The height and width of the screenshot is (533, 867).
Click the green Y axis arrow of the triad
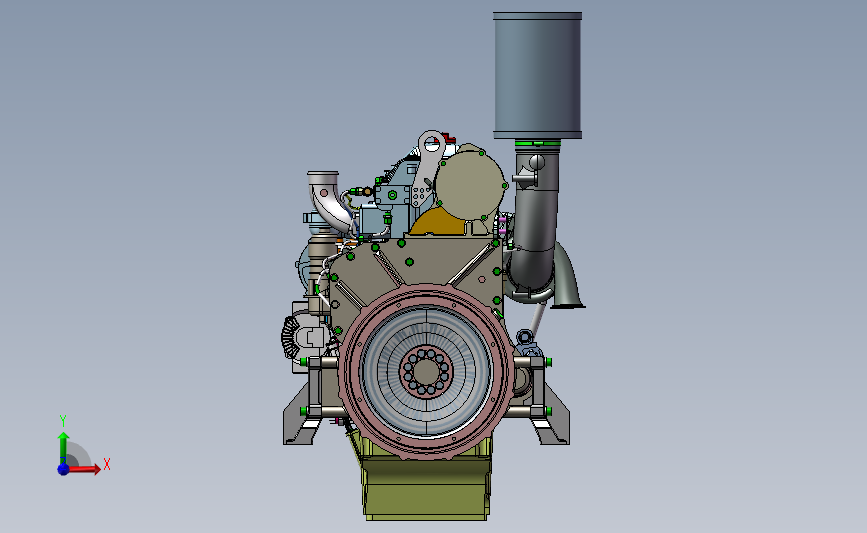pos(63,448)
